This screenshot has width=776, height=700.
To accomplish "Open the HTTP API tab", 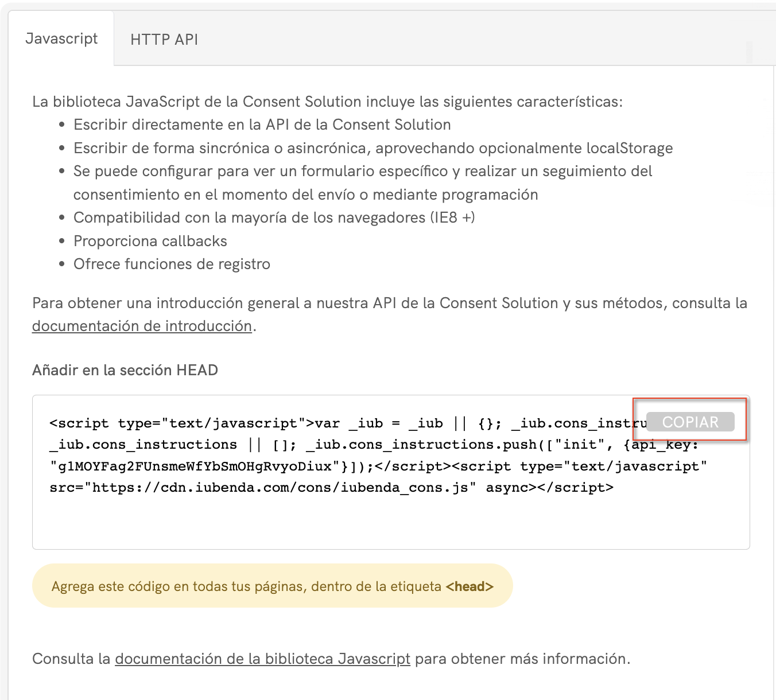I will (164, 40).
